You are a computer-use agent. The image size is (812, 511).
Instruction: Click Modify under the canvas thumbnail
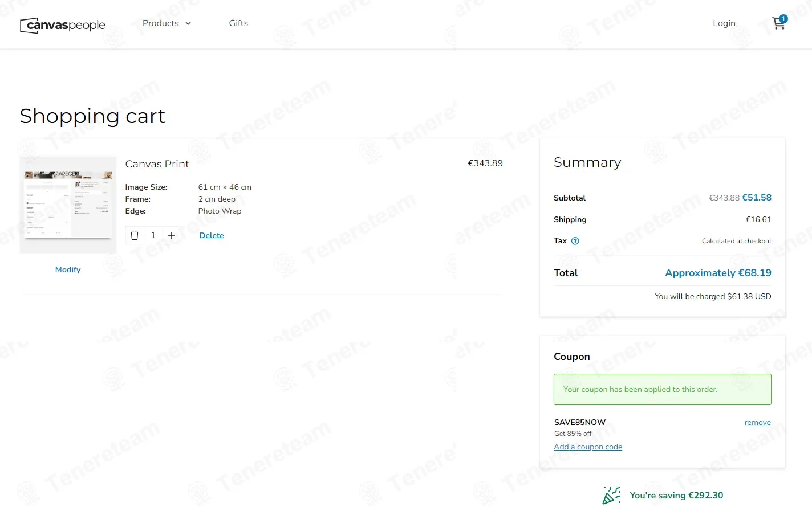[68, 269]
